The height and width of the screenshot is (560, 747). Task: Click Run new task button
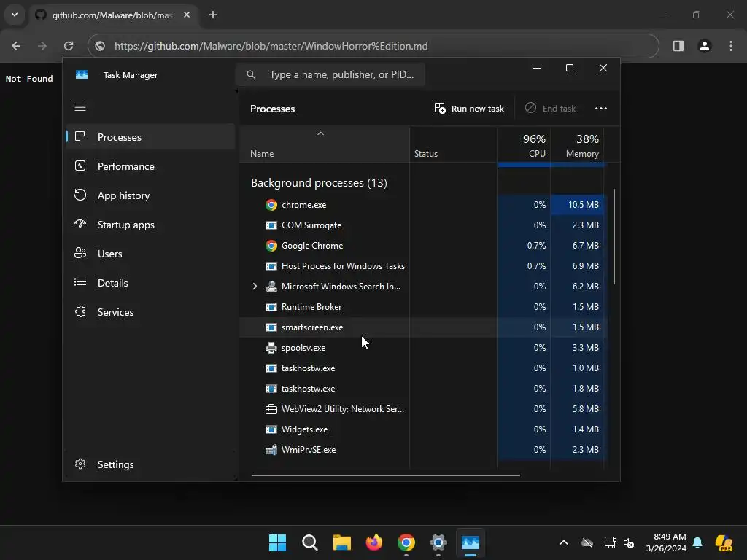469,109
